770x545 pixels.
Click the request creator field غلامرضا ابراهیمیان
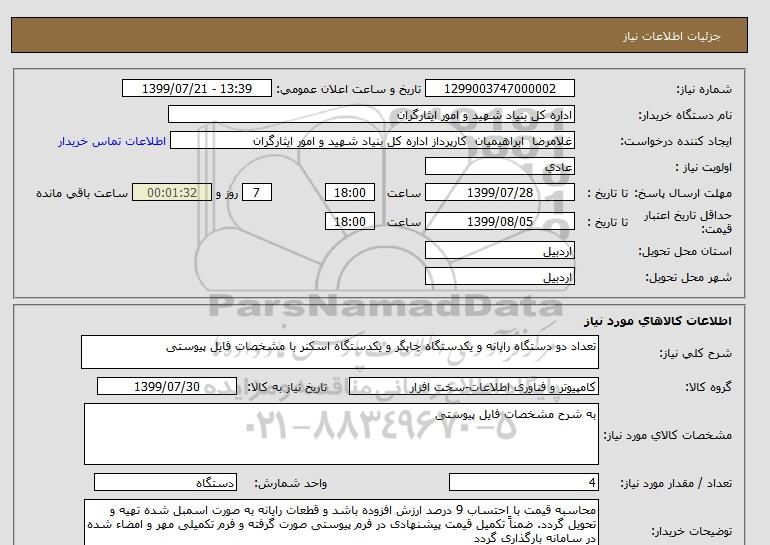click(x=372, y=141)
